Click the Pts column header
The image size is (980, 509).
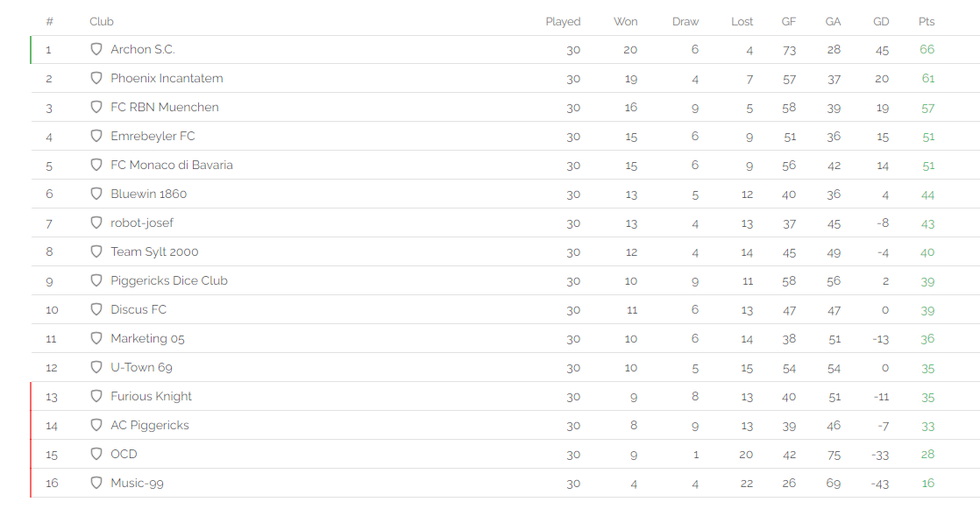coord(927,21)
